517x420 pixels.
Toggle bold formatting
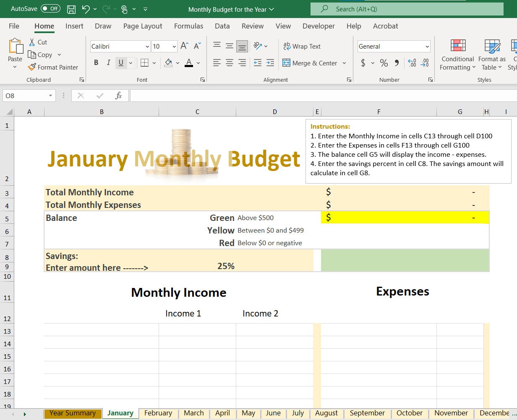[x=96, y=62]
